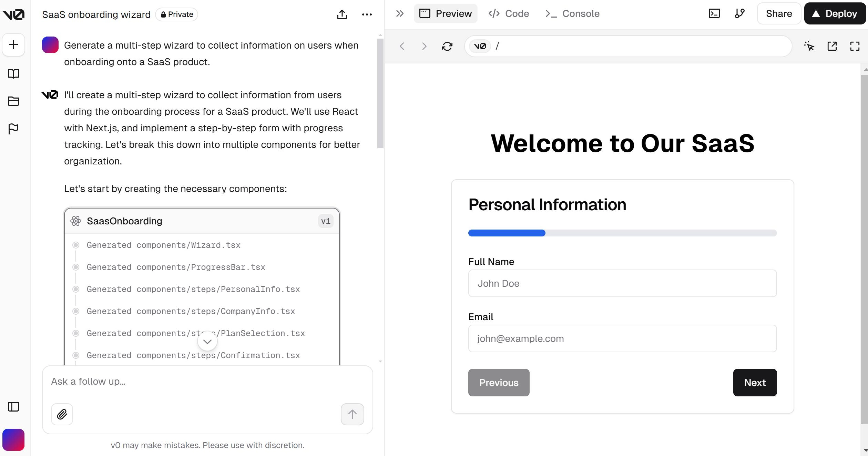Click the Email label
868x456 pixels.
[x=481, y=317]
